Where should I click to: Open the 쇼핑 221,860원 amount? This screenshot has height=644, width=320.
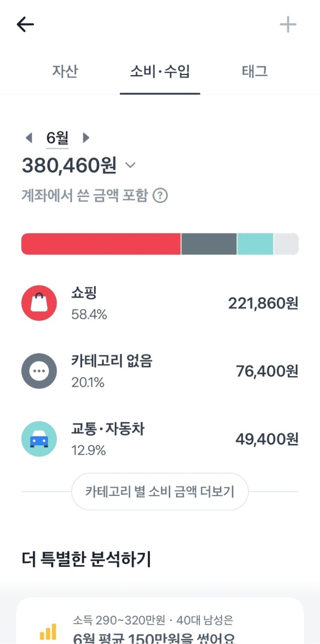[x=263, y=303]
